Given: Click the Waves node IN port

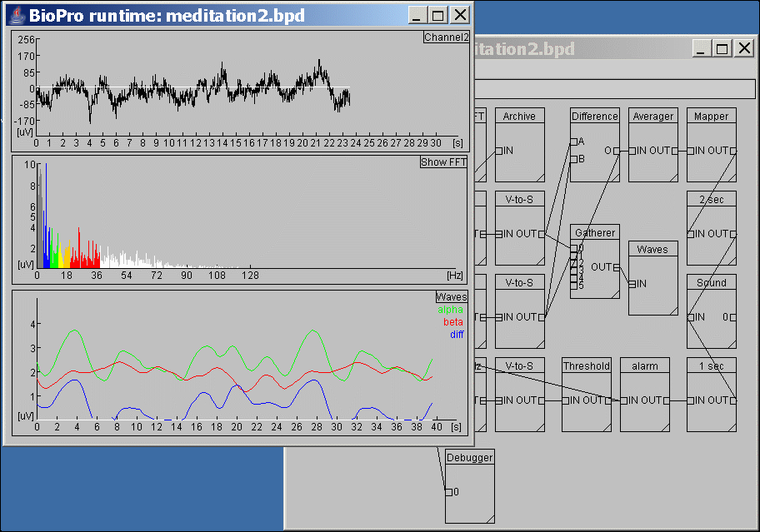Looking at the screenshot, I should (632, 284).
